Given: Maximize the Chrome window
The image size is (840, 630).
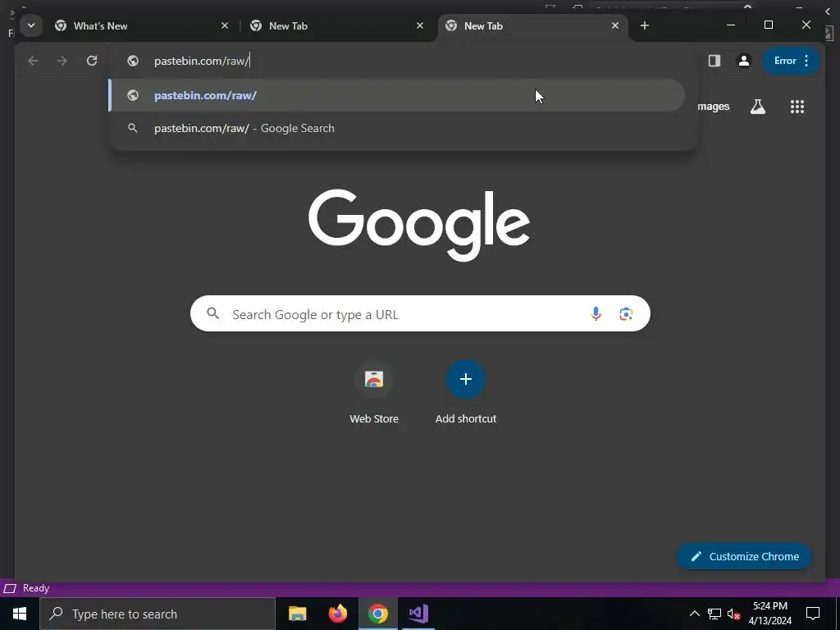Looking at the screenshot, I should (x=768, y=25).
